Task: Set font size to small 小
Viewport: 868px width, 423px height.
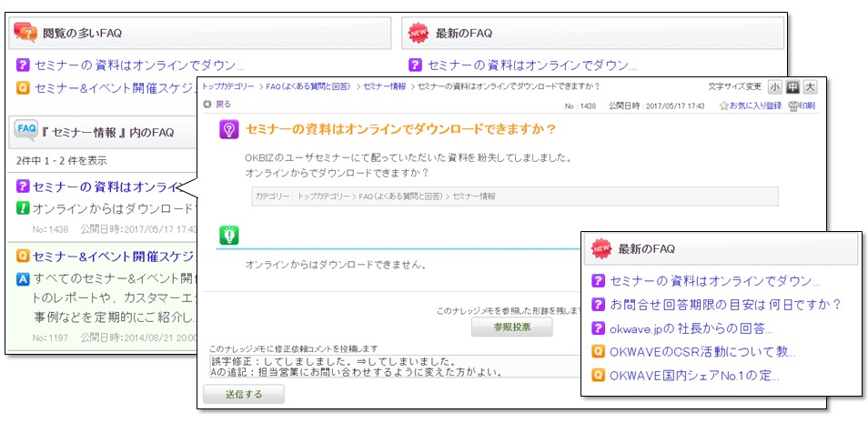Action: 774,87
